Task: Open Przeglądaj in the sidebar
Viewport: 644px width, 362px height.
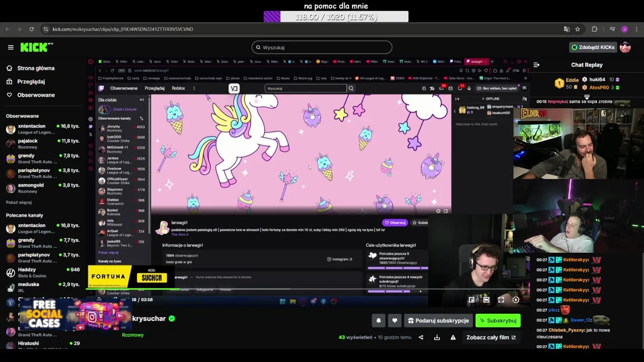Action: coord(31,81)
